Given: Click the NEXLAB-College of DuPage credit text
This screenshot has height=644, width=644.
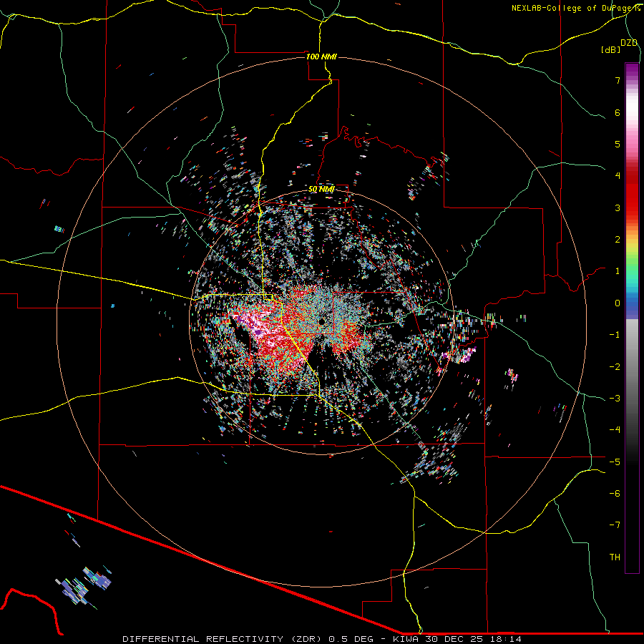Looking at the screenshot, I should pos(575,8).
